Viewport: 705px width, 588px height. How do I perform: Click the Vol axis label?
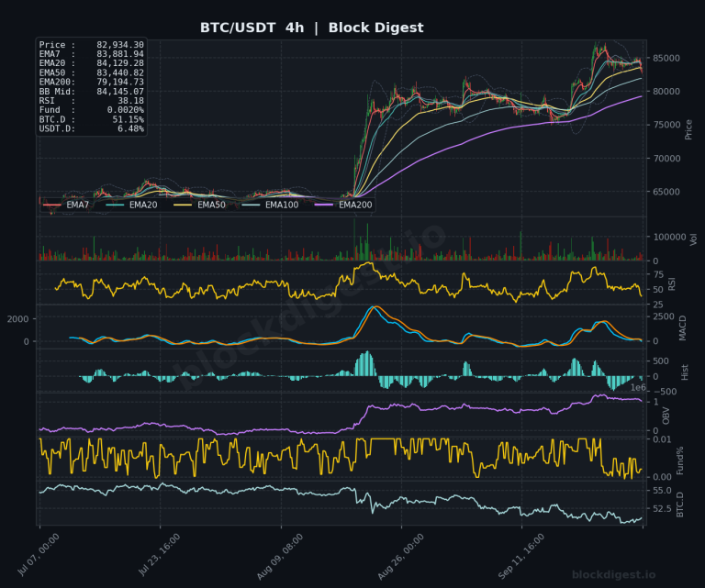[x=693, y=239]
